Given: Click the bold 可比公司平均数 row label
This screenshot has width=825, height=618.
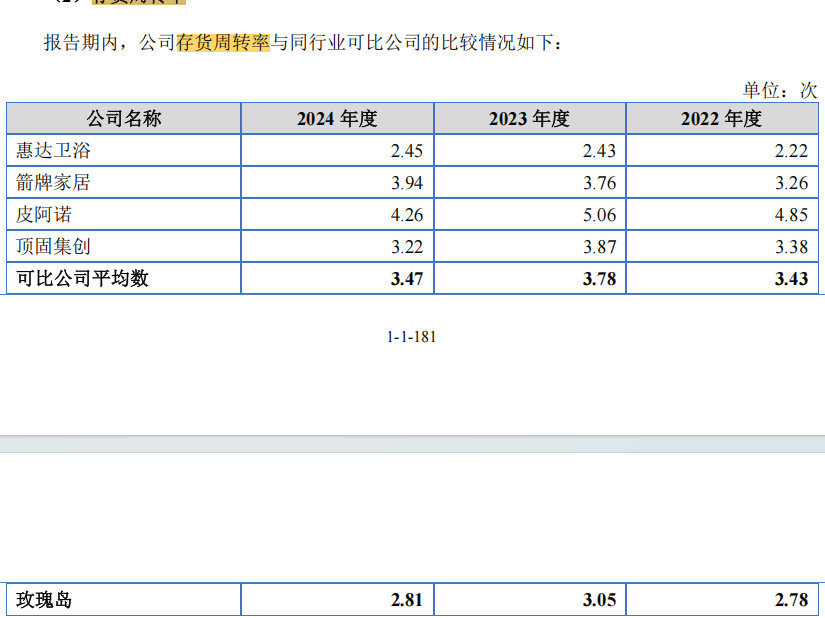Looking at the screenshot, I should click(82, 278).
